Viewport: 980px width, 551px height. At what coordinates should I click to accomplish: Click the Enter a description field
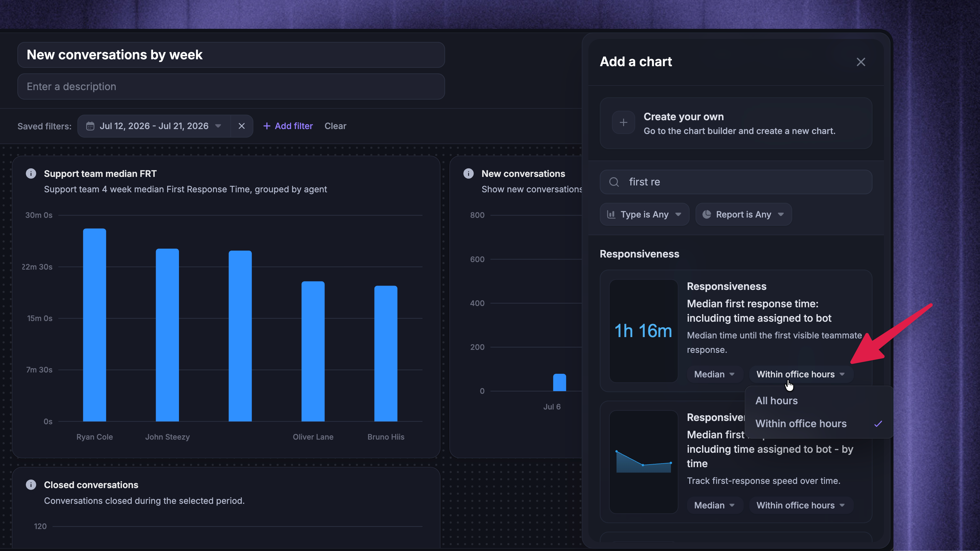coord(231,87)
